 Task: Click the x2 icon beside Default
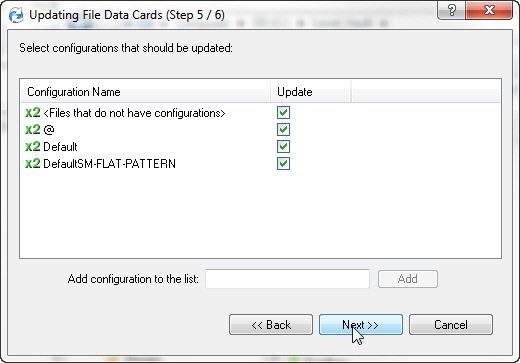33,147
